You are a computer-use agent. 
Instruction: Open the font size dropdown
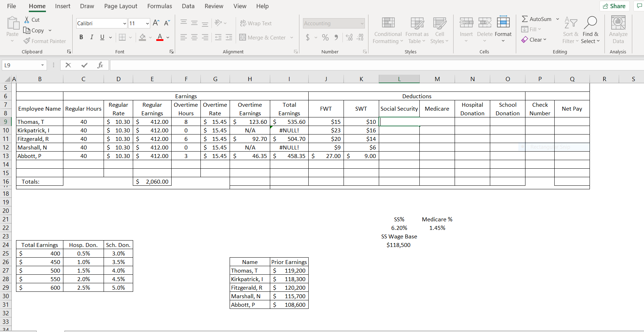coord(147,23)
